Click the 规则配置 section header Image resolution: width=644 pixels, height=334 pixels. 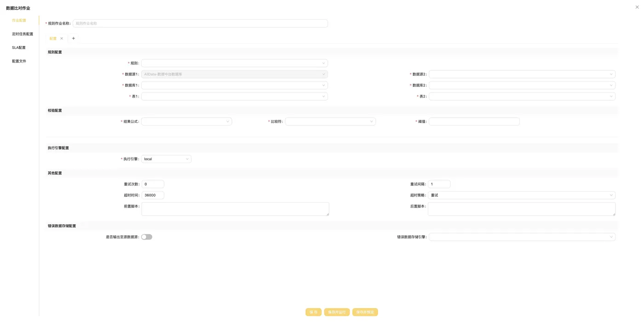click(x=55, y=52)
